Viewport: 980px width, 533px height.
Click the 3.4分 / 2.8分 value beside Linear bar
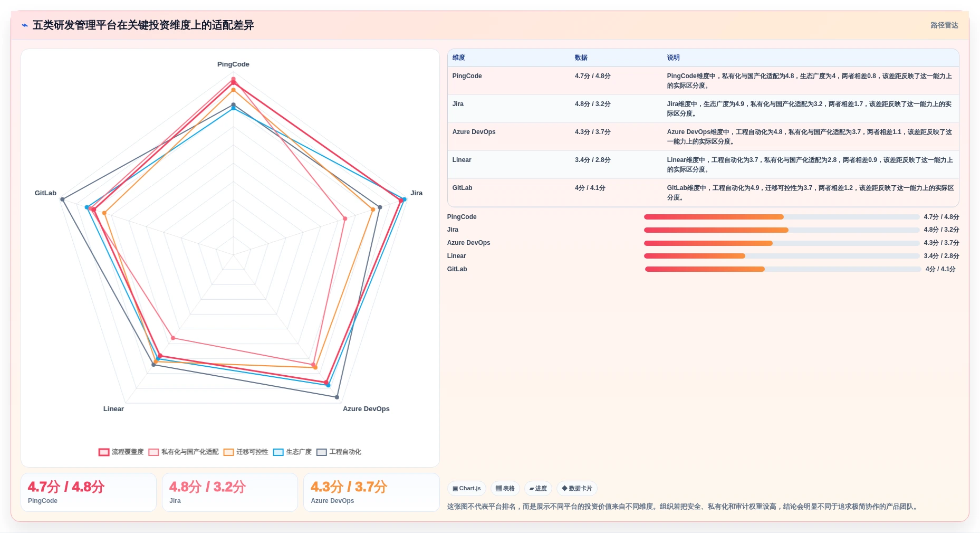pos(941,256)
